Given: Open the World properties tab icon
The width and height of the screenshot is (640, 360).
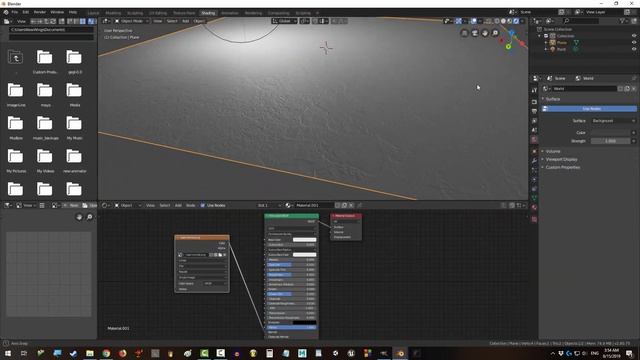Looking at the screenshot, I should click(534, 140).
